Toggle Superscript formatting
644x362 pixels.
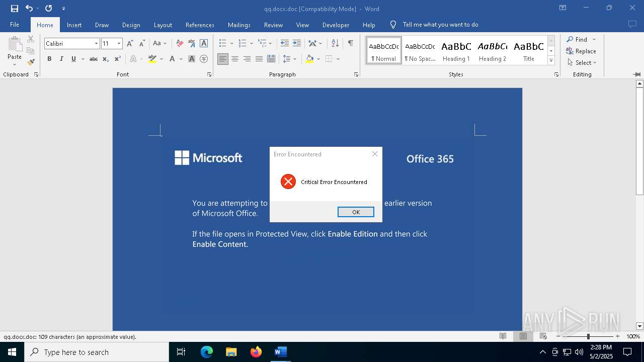[x=118, y=59]
